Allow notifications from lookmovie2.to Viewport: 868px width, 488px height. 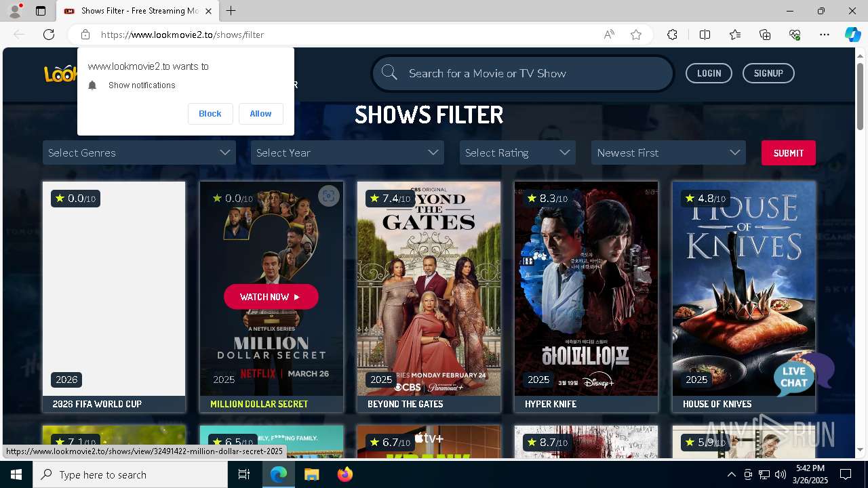tap(260, 113)
